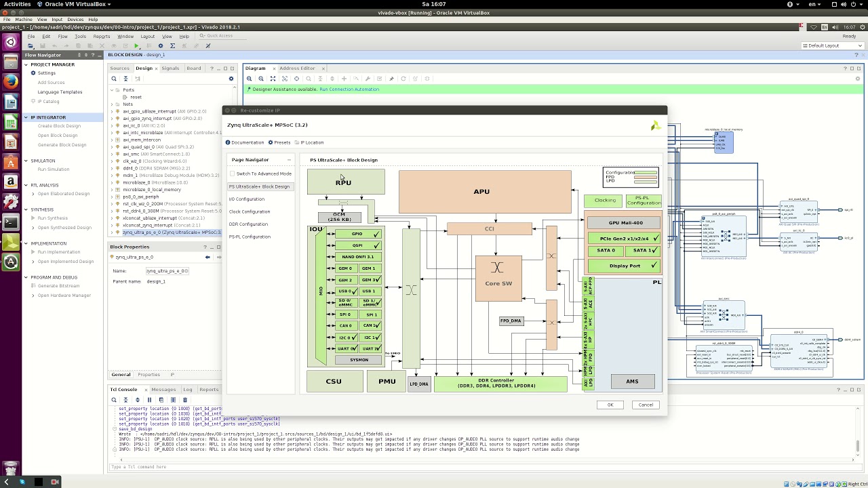The height and width of the screenshot is (488, 868).
Task: Click the regenerate layout icon in Diagram toolbar
Action: click(x=403, y=79)
